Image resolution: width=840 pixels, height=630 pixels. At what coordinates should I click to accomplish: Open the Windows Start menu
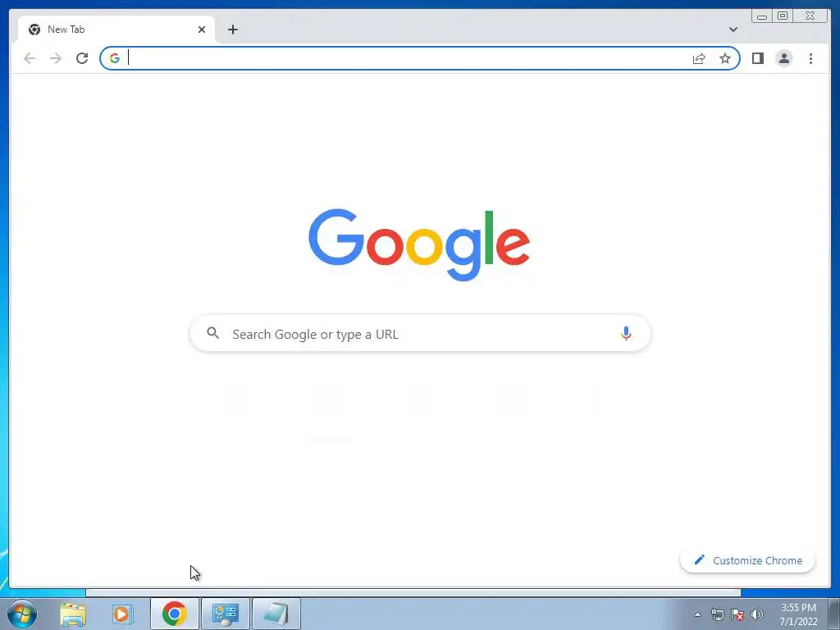[x=22, y=614]
